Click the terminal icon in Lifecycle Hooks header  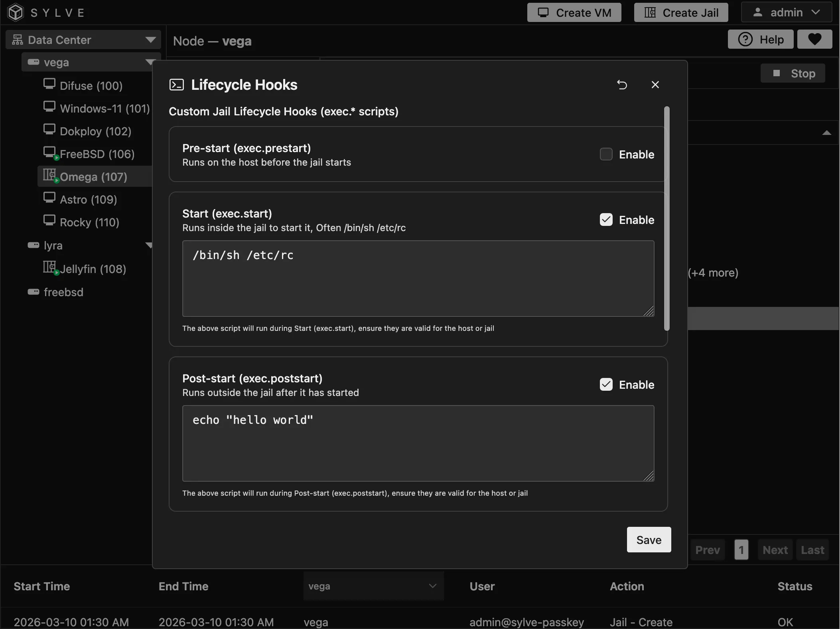tap(176, 85)
